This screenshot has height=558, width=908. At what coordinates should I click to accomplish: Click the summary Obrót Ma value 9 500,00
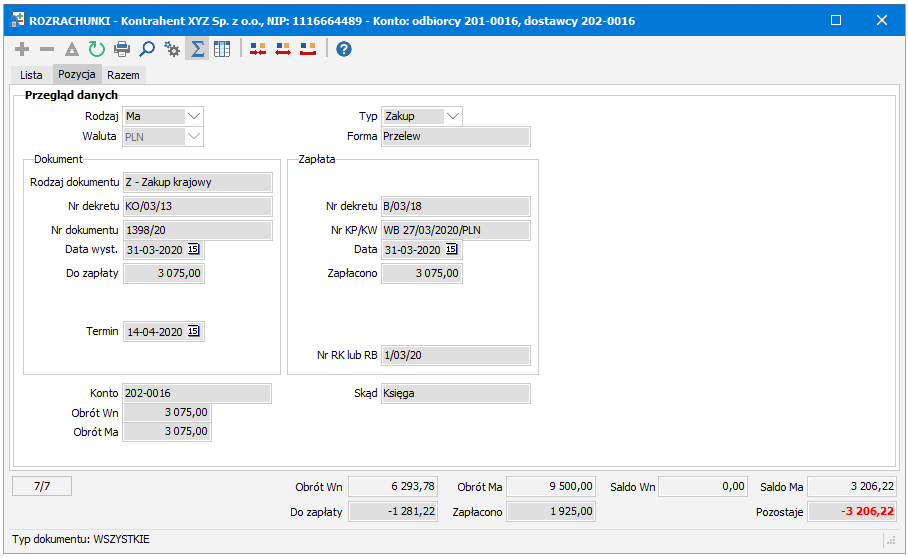click(x=551, y=487)
